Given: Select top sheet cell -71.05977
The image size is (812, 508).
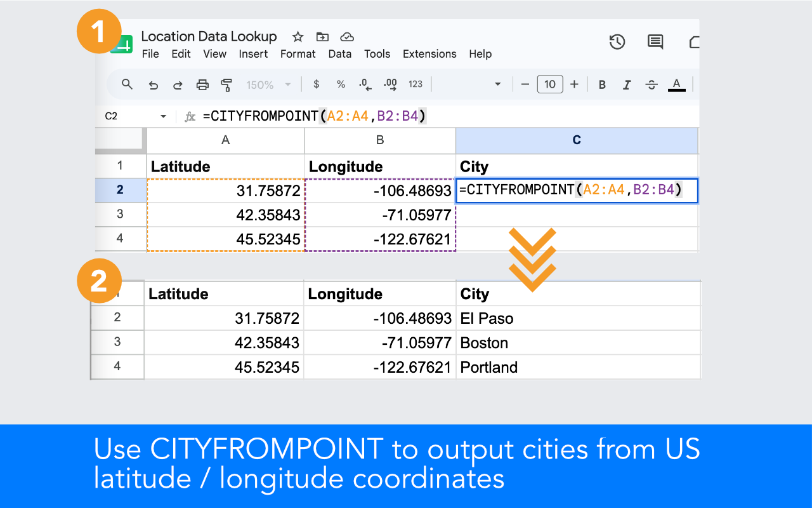Looking at the screenshot, I should pos(380,215).
